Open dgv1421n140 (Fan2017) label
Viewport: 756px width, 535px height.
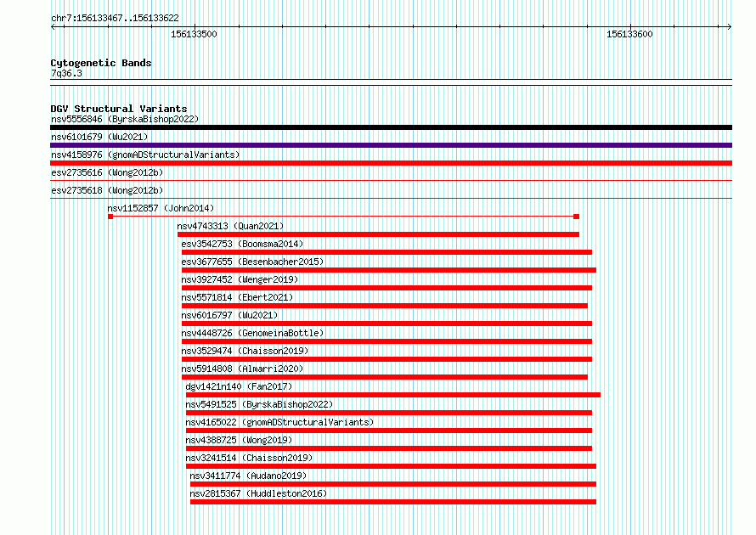[x=240, y=386]
